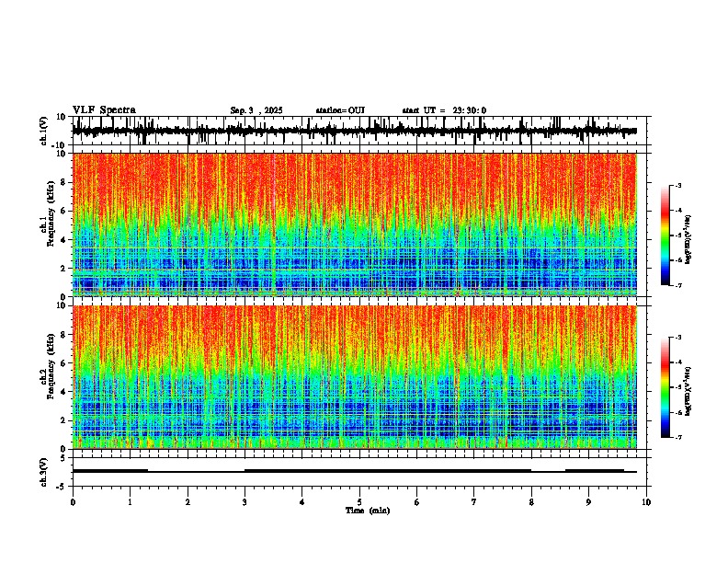Click the "VLF Spectra" title text
728x563 pixels.
[104, 110]
